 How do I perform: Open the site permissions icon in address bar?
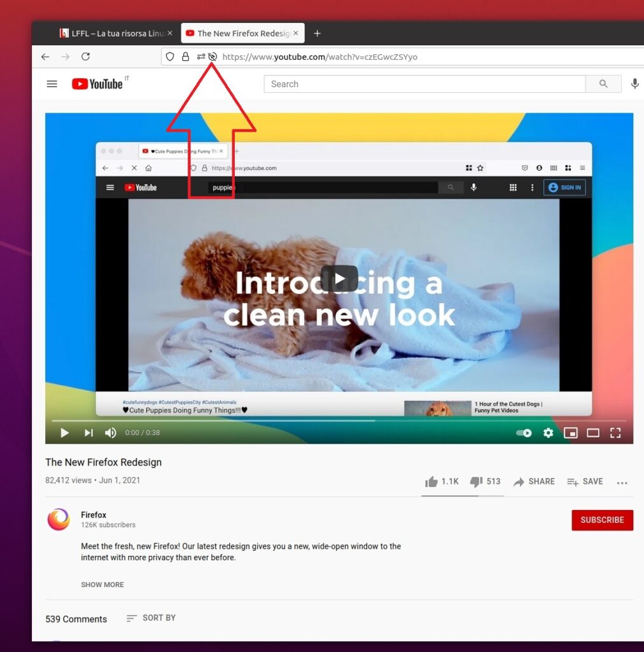point(201,57)
